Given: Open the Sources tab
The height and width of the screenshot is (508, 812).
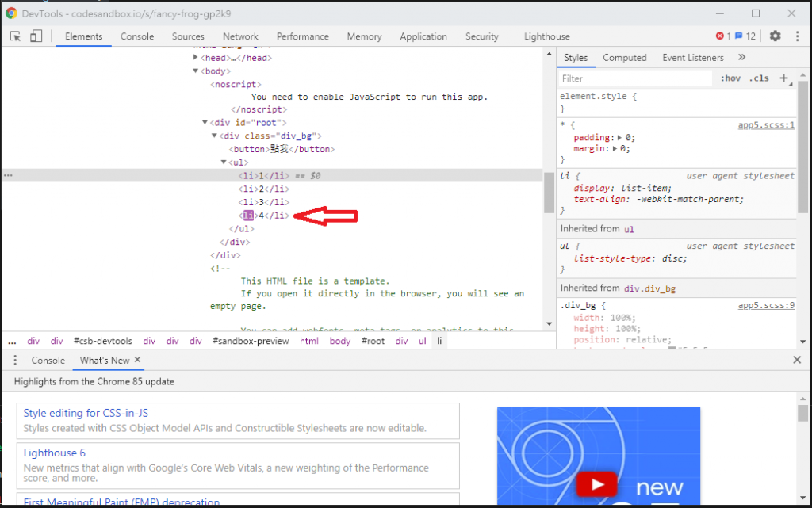Looking at the screenshot, I should click(x=188, y=36).
